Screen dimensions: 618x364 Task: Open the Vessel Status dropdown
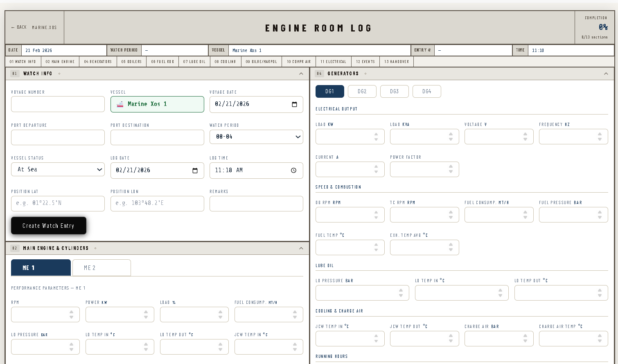click(x=58, y=169)
